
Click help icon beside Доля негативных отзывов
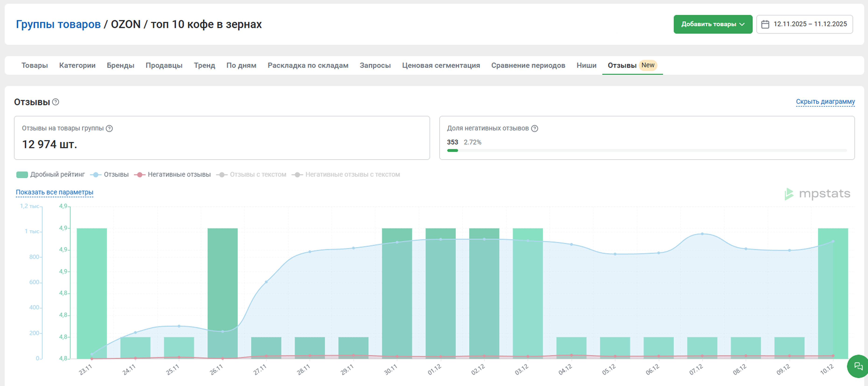(534, 129)
